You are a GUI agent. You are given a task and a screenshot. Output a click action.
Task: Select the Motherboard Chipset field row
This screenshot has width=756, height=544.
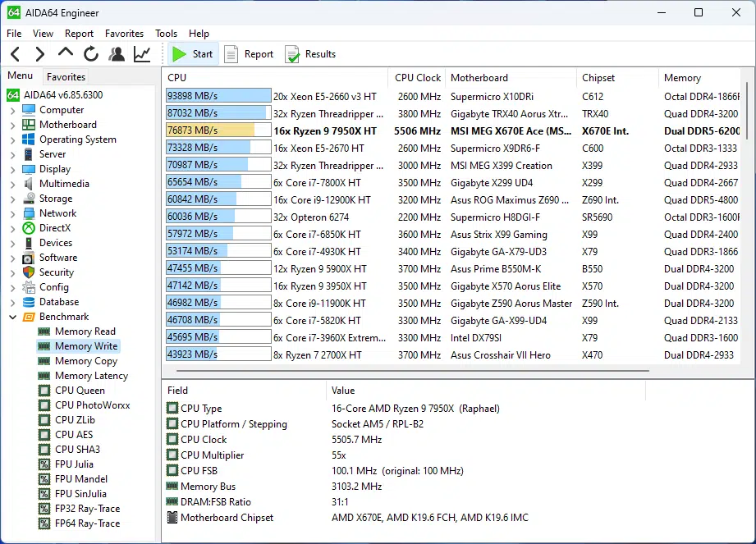click(405, 518)
